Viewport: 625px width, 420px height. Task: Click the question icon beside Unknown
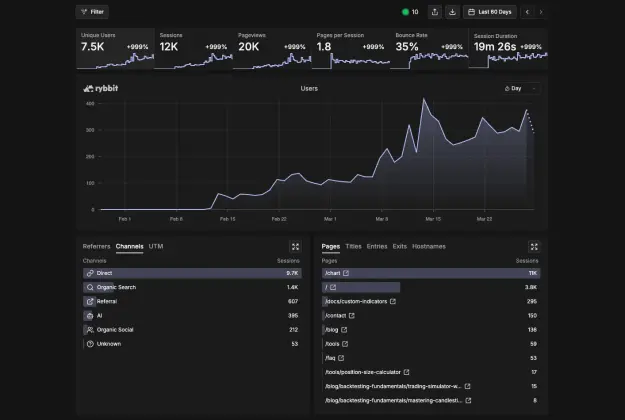click(x=90, y=344)
